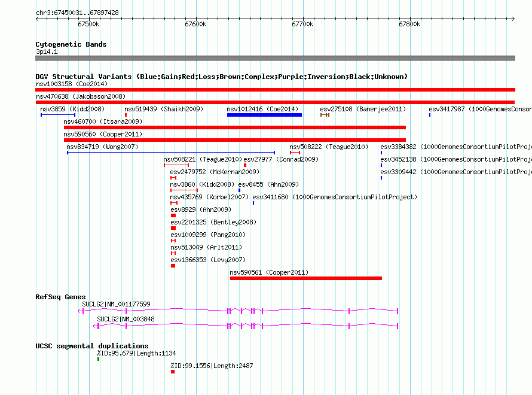Click the SUCLG2|NM_001177599 gene label
Screen dimensions: 532x395
116,304
